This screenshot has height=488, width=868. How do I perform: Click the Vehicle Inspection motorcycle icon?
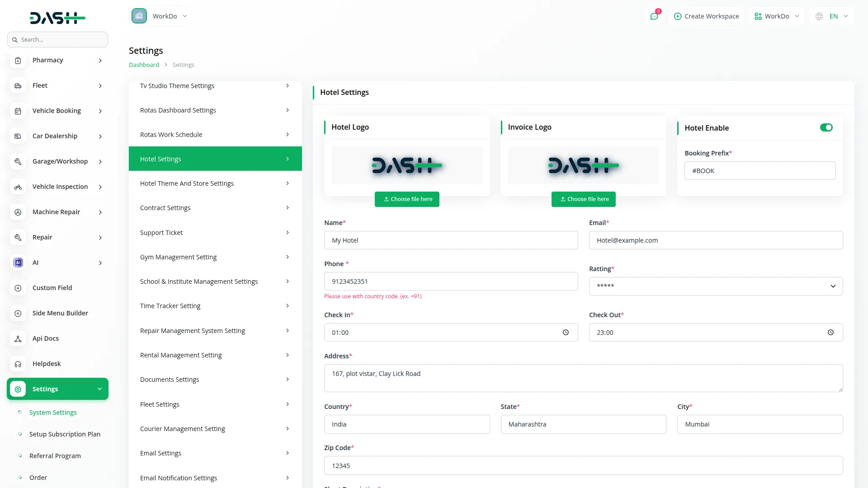[18, 187]
